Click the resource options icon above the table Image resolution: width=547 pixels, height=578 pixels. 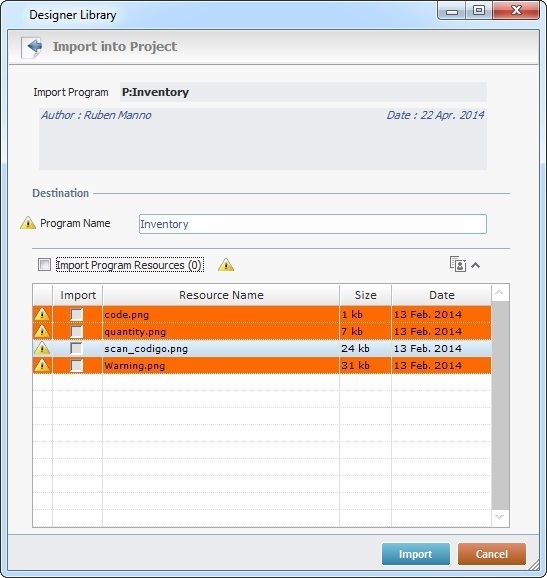[x=458, y=264]
